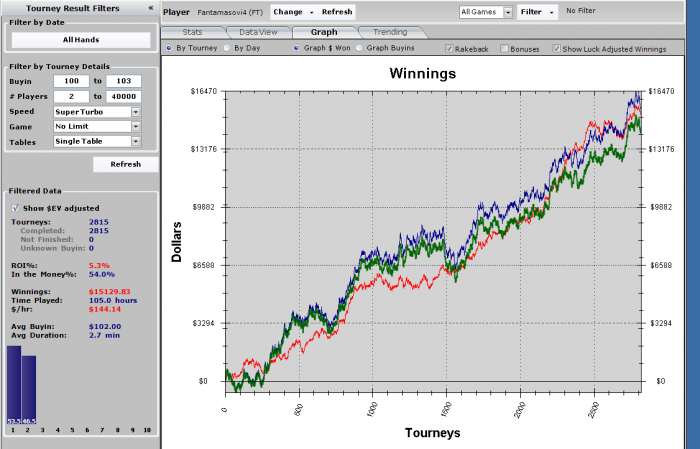Viewport: 700px width, 449px height.
Task: Switch to the Trending tab
Action: [x=390, y=32]
